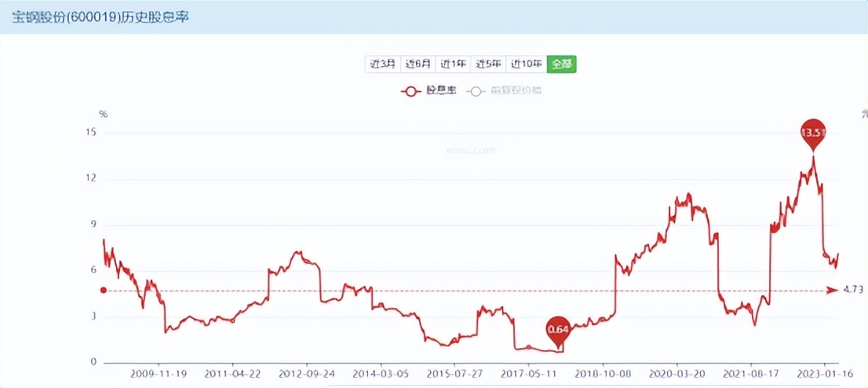This screenshot has height=388, width=868.
Task: Click the 2021-08-17 axis date
Action: tap(751, 374)
